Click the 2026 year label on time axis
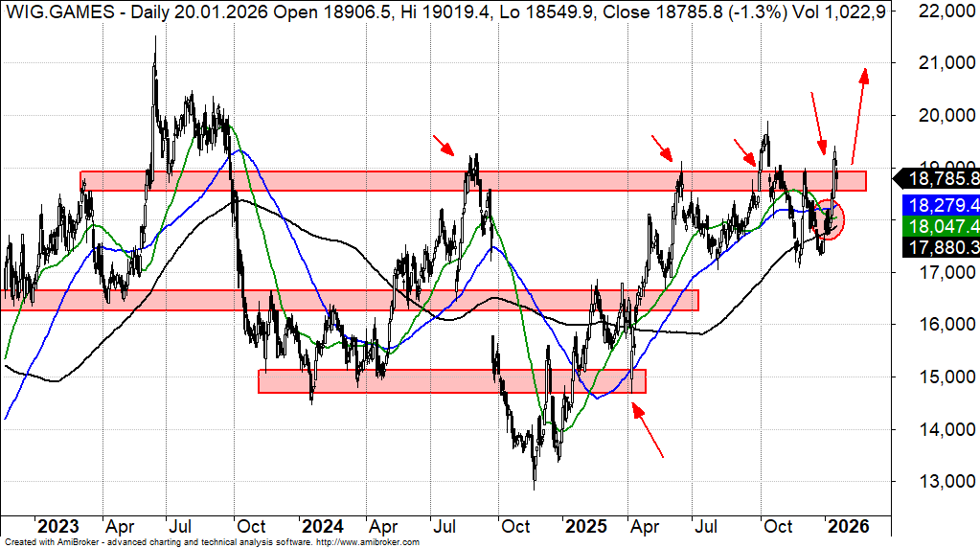The height and width of the screenshot is (548, 980). [849, 526]
